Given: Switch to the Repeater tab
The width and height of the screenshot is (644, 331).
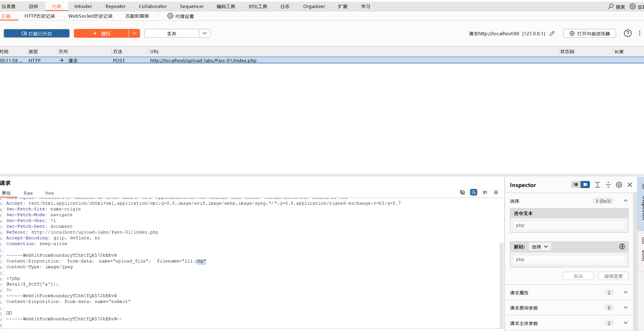Looking at the screenshot, I should point(116,6).
